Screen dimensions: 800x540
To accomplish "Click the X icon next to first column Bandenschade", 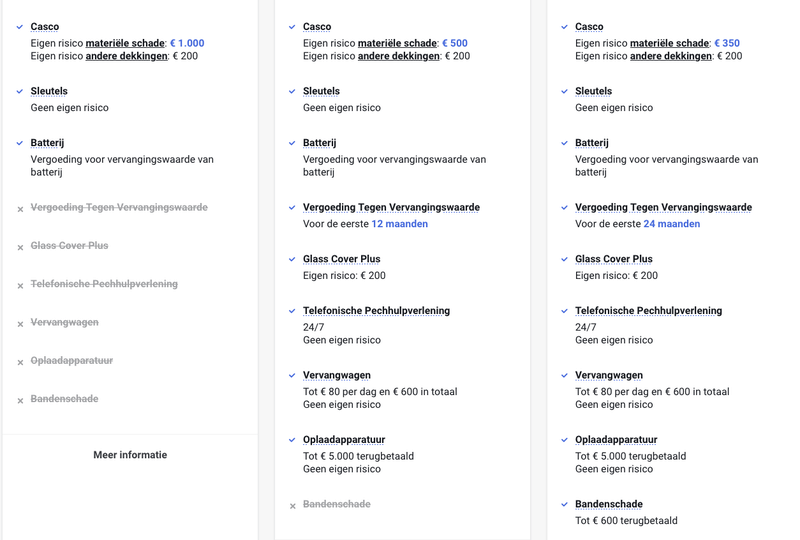I will tap(20, 401).
